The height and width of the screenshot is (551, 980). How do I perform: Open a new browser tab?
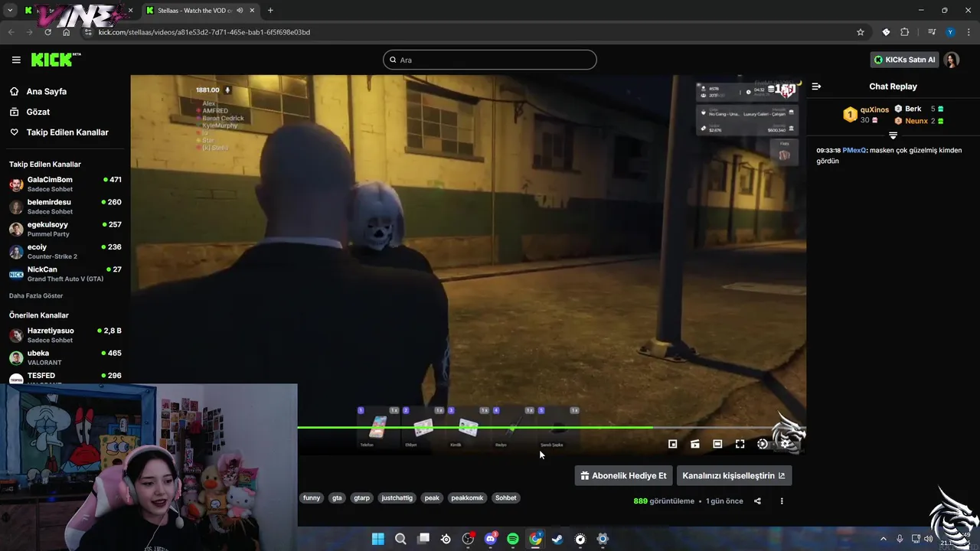[x=270, y=11]
